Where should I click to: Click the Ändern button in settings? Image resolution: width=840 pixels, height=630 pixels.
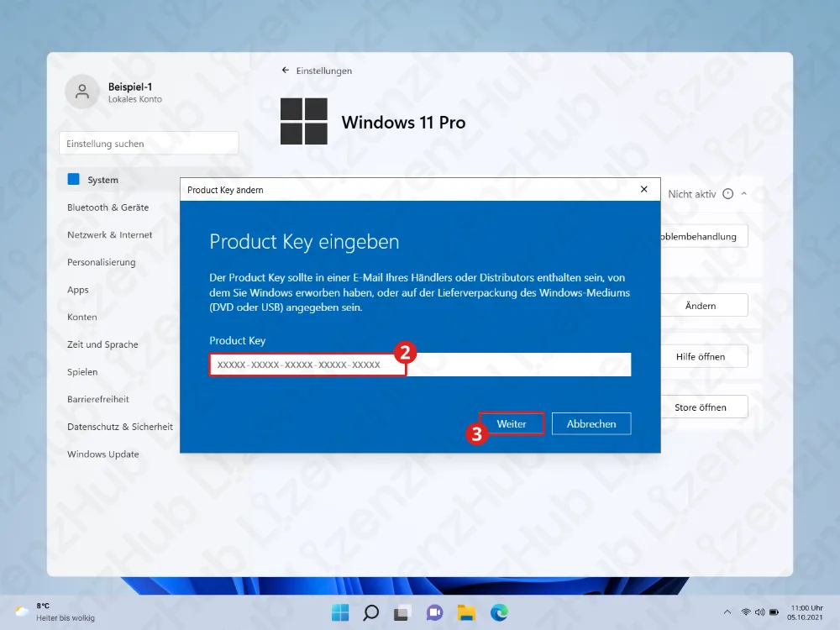(x=701, y=306)
